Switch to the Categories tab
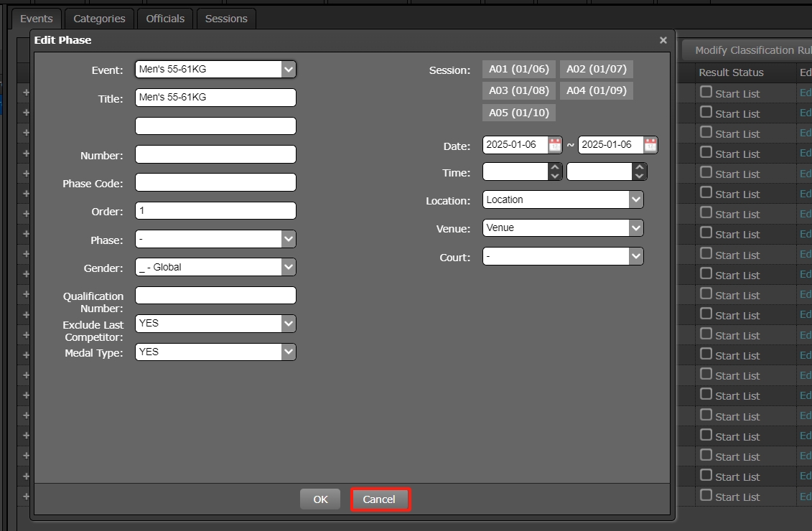 pos(99,19)
